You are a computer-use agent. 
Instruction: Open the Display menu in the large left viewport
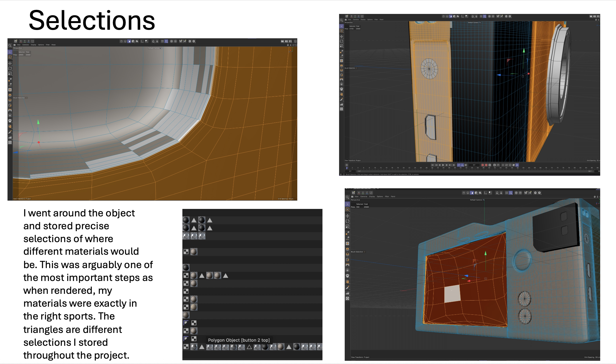[x=33, y=45]
